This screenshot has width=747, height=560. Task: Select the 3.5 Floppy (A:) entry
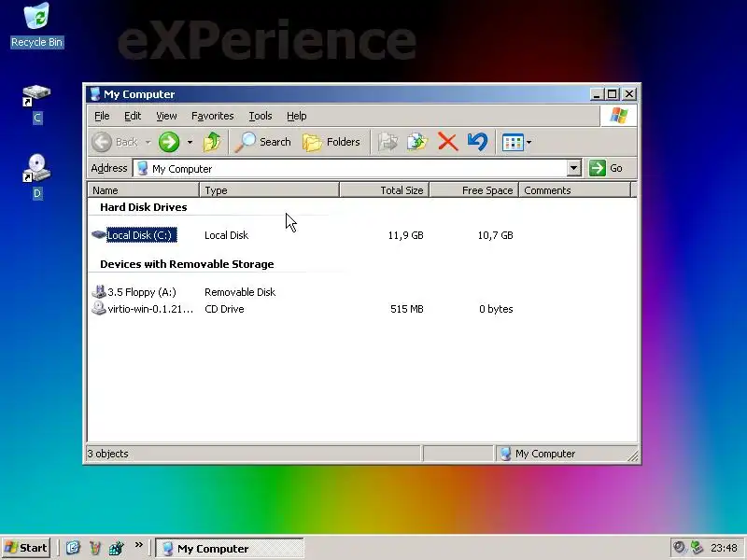[142, 292]
